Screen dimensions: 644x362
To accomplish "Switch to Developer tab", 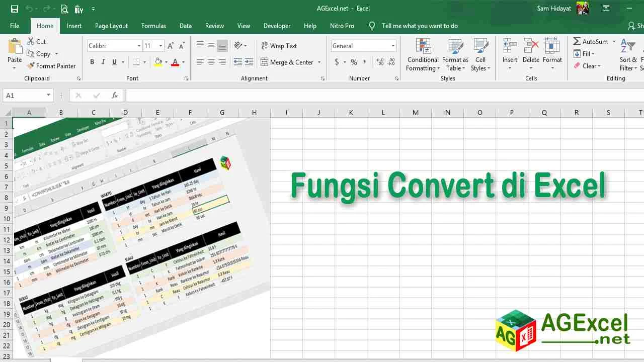I will tap(277, 26).
